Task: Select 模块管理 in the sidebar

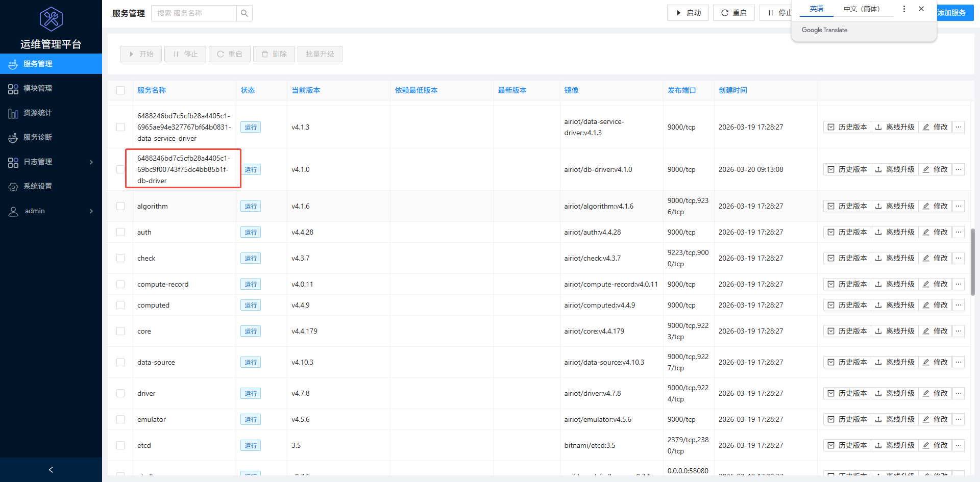Action: [x=37, y=88]
